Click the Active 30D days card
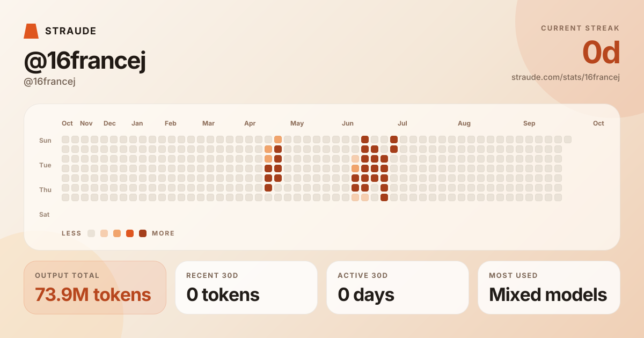 (x=398, y=288)
